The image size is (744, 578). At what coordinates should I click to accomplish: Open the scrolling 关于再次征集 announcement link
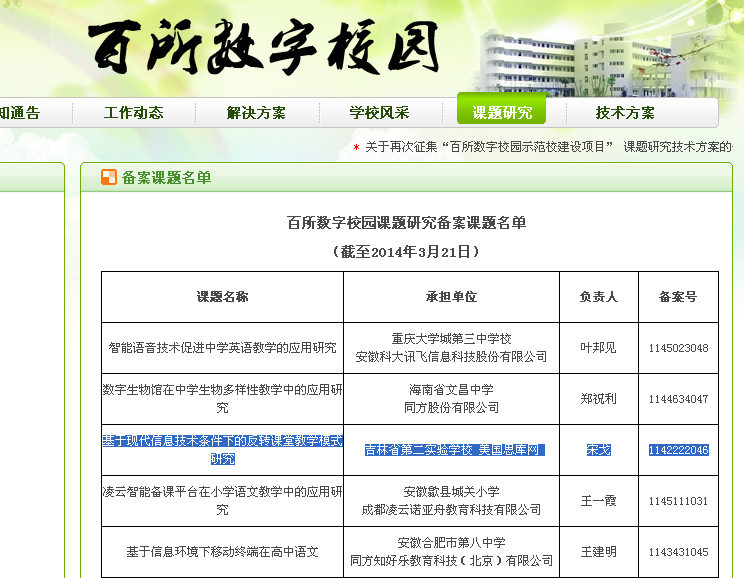click(x=548, y=147)
